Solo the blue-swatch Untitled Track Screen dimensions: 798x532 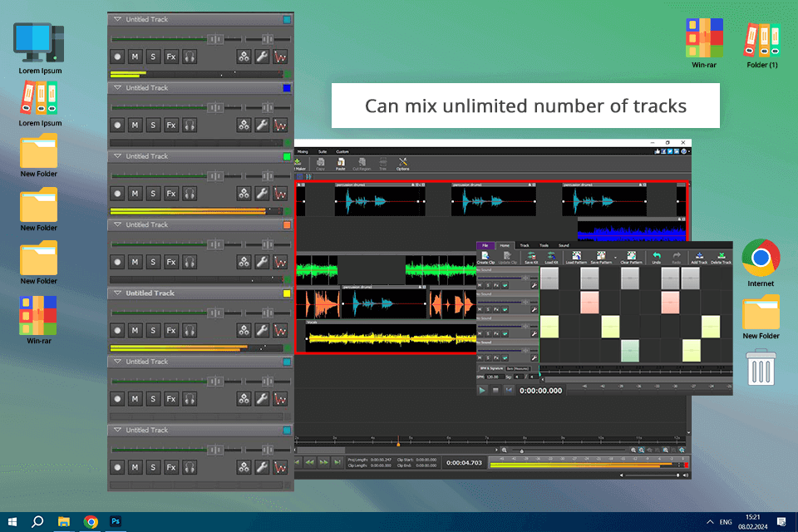[153, 126]
